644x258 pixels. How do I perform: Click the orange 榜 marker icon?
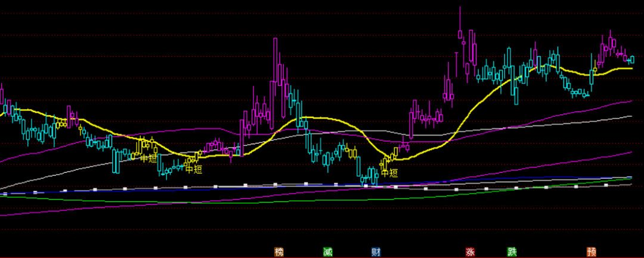coord(279,251)
